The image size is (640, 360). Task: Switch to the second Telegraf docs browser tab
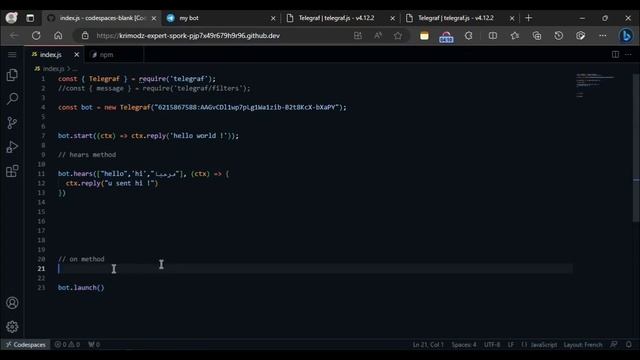[459, 18]
